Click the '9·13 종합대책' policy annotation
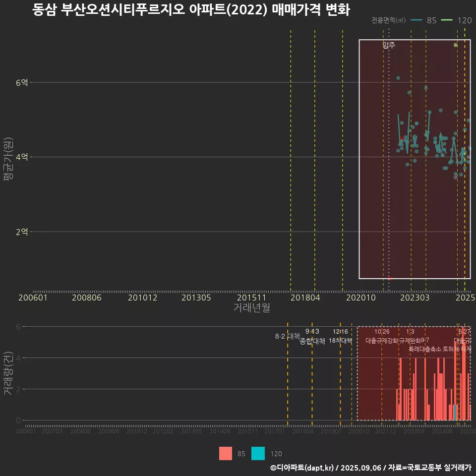Image resolution: width=476 pixels, height=476 pixels. point(312,336)
